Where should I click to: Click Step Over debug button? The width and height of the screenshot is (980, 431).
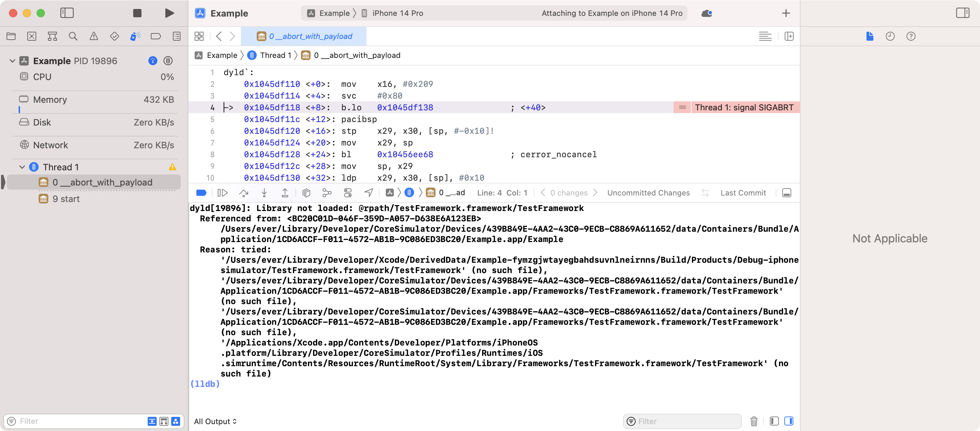pyautogui.click(x=244, y=193)
